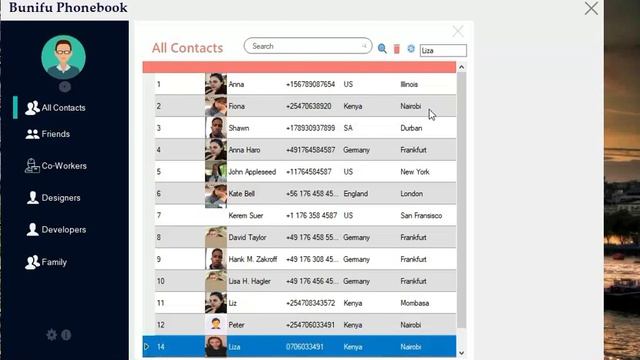Select the name John Appleseed
640x360 pixels.
click(252, 172)
